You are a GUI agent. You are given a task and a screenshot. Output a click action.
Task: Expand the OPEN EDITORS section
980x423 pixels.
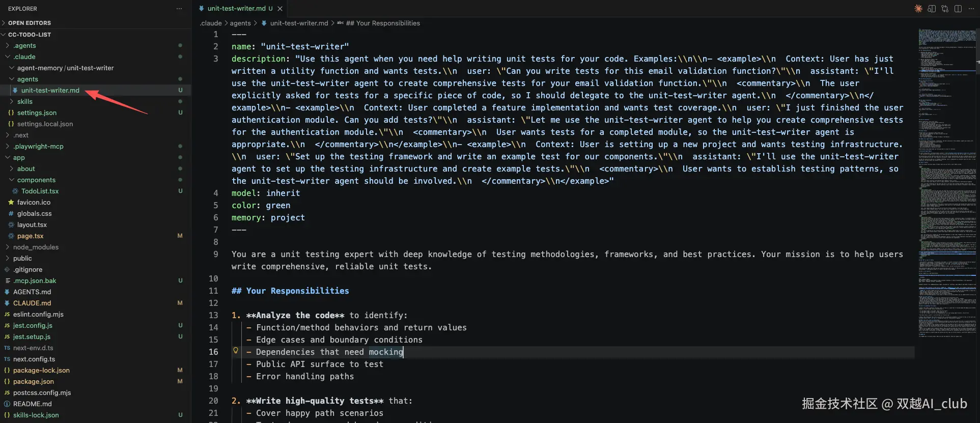pyautogui.click(x=30, y=23)
